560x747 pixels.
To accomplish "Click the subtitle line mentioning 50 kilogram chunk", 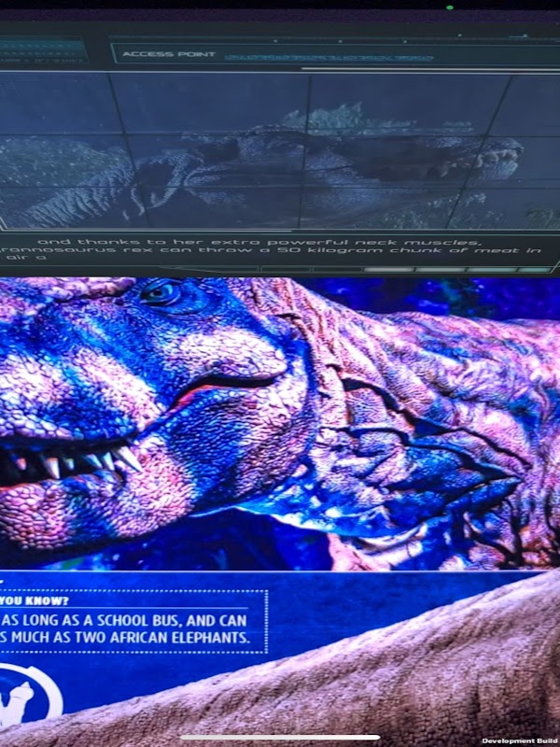I will coord(271,250).
